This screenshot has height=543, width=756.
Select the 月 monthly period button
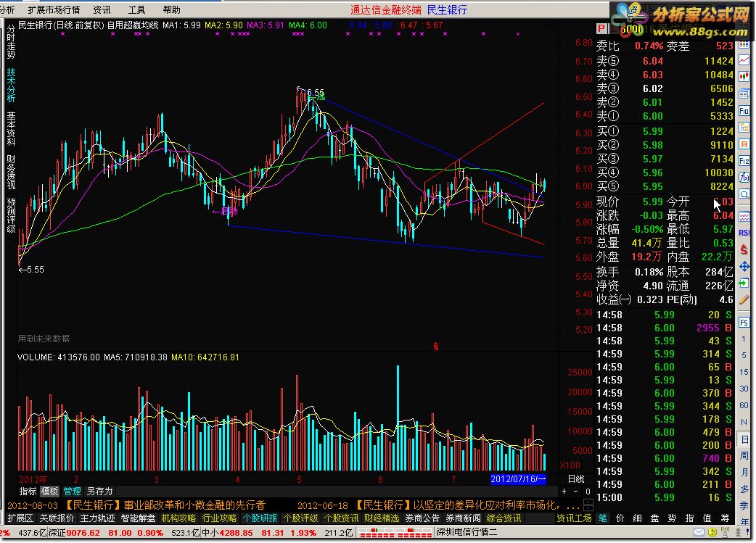[x=744, y=472]
